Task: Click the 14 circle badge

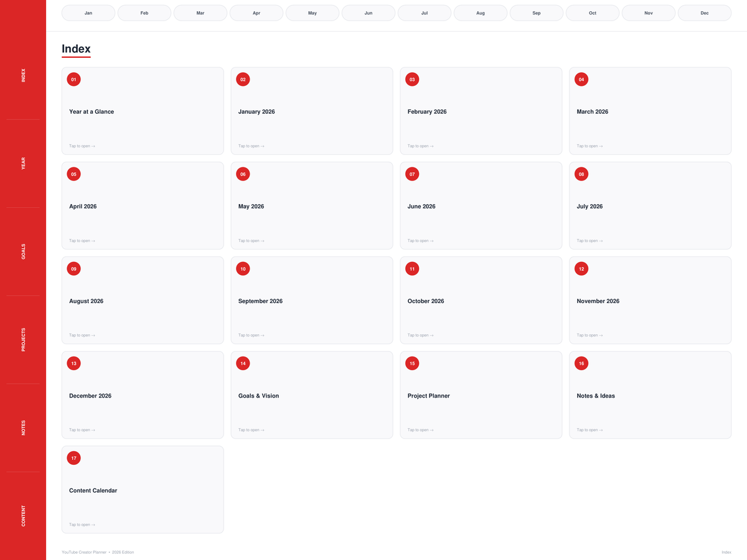Action: tap(243, 363)
